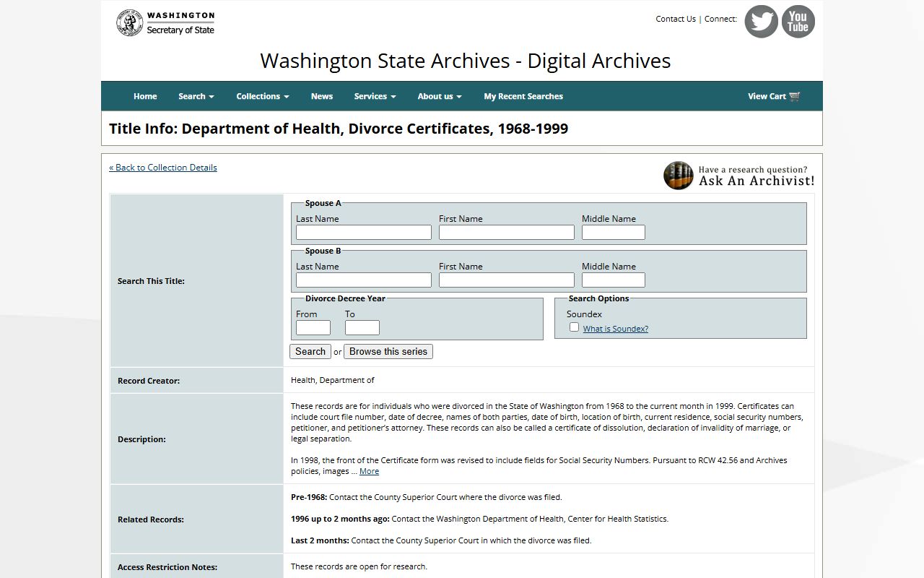Expand the Collections dropdown menu
The width and height of the screenshot is (924, 578).
pos(263,96)
